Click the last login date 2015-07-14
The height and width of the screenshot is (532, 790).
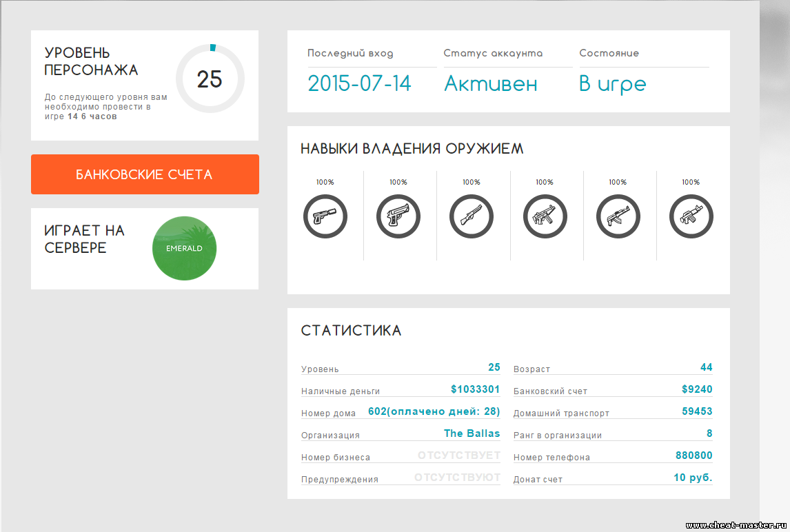click(x=359, y=84)
